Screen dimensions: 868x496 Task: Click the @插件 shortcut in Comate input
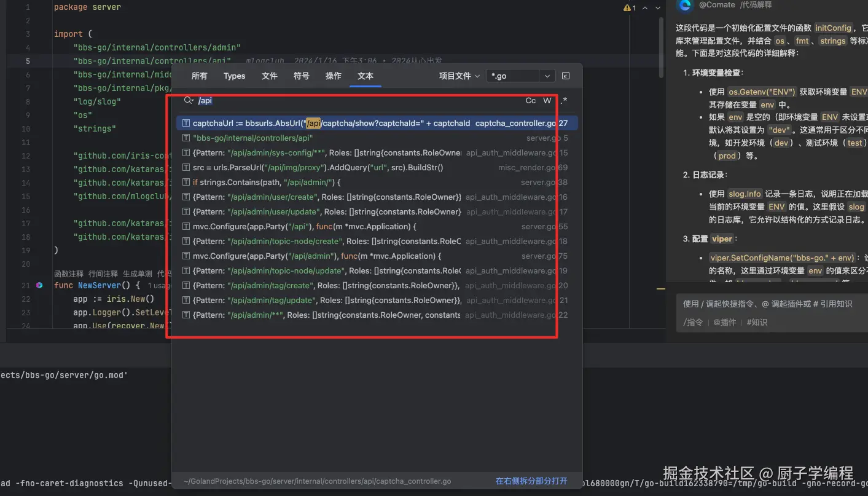click(x=724, y=322)
